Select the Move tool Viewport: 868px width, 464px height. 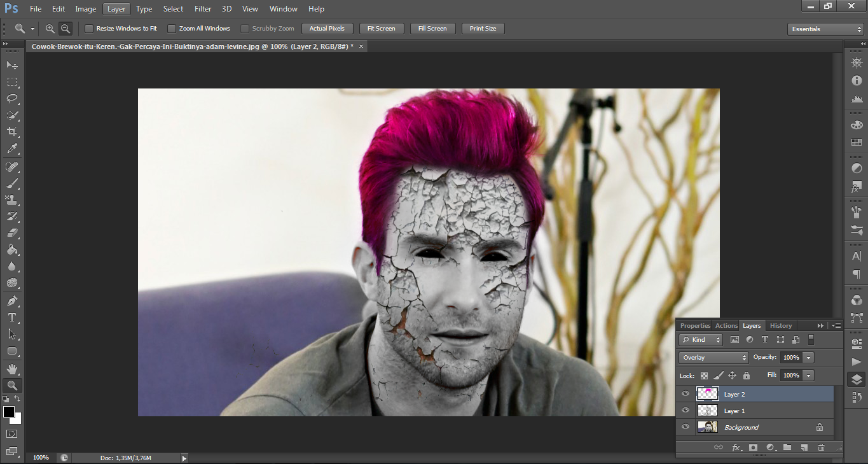pyautogui.click(x=12, y=65)
